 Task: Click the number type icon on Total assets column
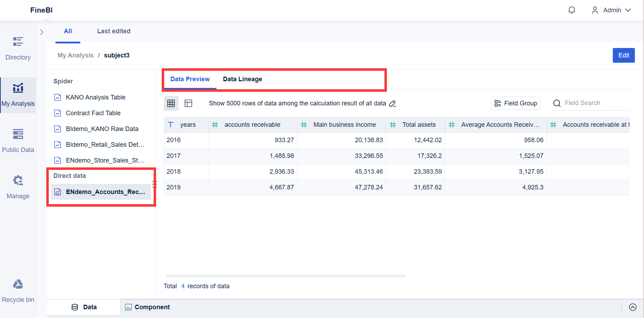click(x=393, y=125)
